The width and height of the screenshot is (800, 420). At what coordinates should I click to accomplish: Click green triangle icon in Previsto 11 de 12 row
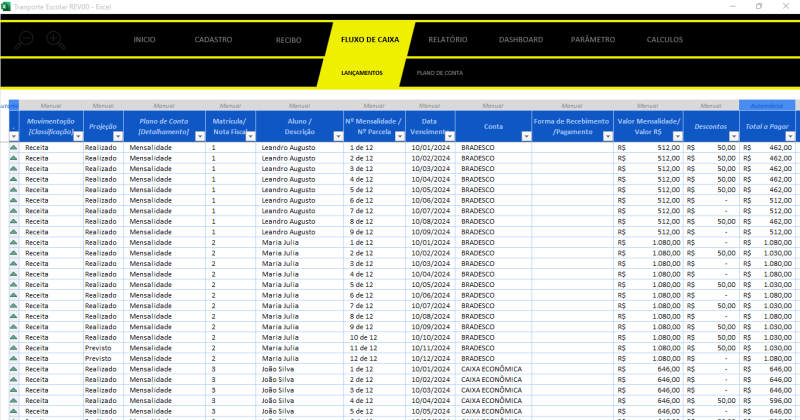[x=14, y=348]
